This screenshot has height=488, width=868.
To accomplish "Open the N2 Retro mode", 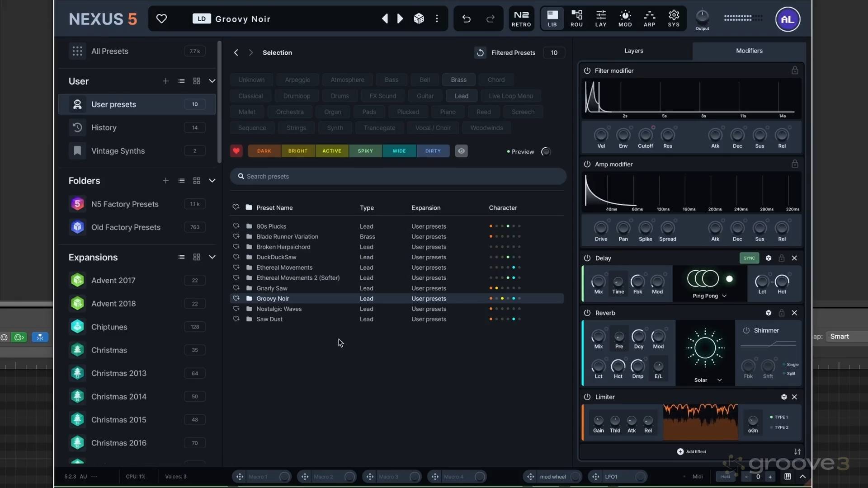I will click(521, 19).
